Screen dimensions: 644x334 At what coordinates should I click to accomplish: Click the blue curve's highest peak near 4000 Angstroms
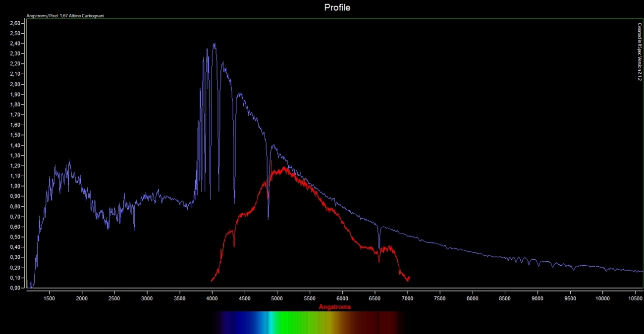214,44
